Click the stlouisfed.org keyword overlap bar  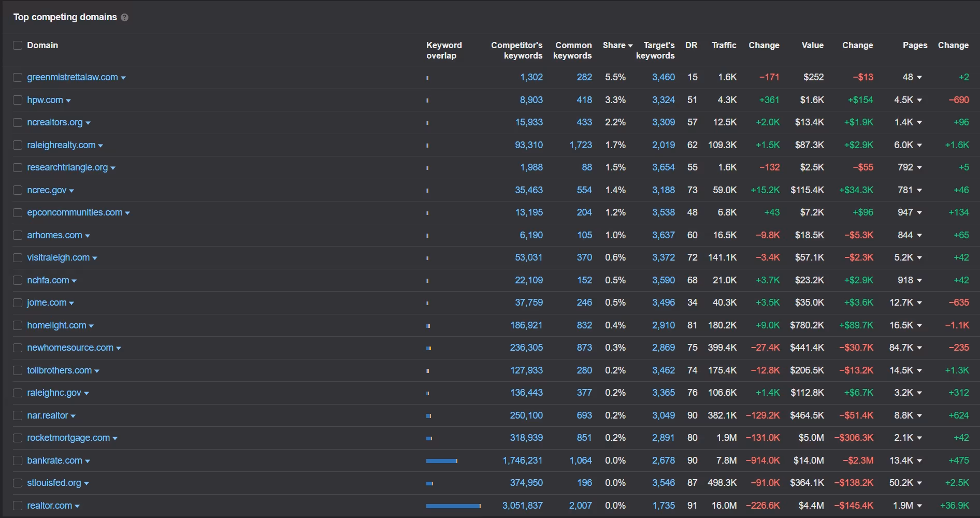coord(429,483)
